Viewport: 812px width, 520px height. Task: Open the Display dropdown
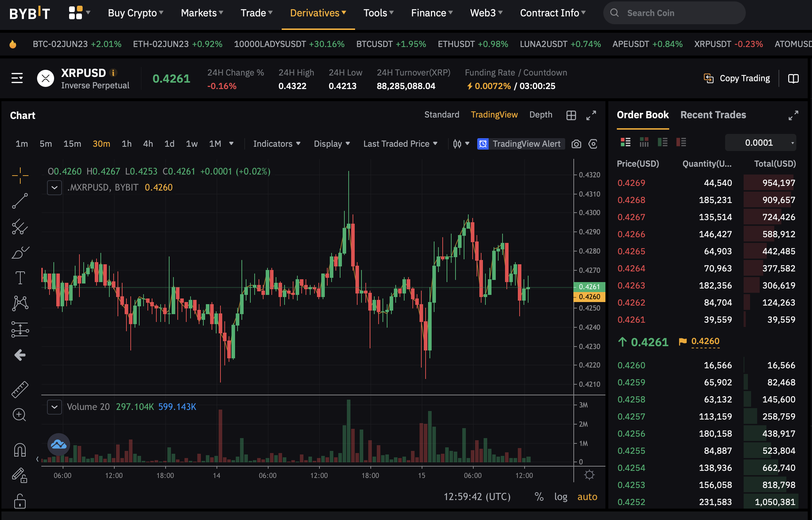332,144
